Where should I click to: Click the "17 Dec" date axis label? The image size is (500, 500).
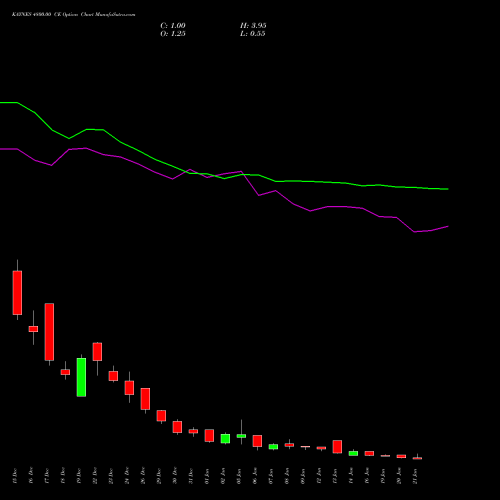[x=47, y=476]
